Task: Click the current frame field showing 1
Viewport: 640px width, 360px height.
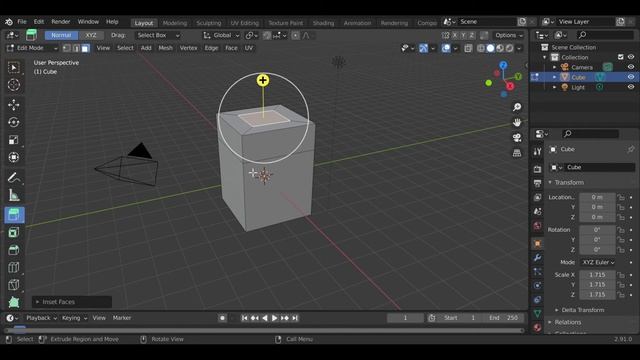Action: click(x=405, y=318)
